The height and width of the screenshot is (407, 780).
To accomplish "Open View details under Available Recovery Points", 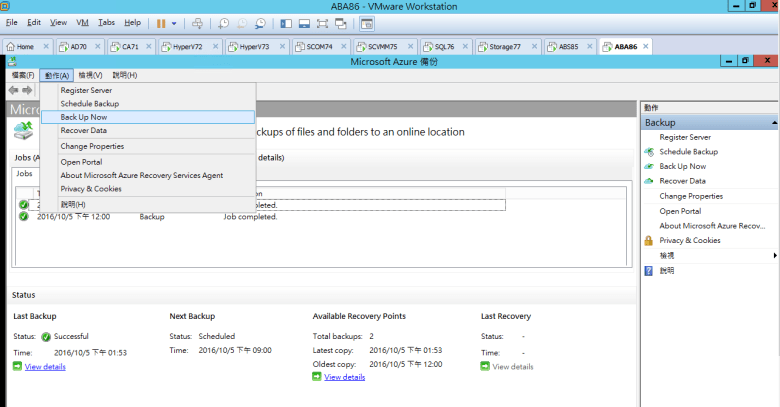I will (x=345, y=377).
